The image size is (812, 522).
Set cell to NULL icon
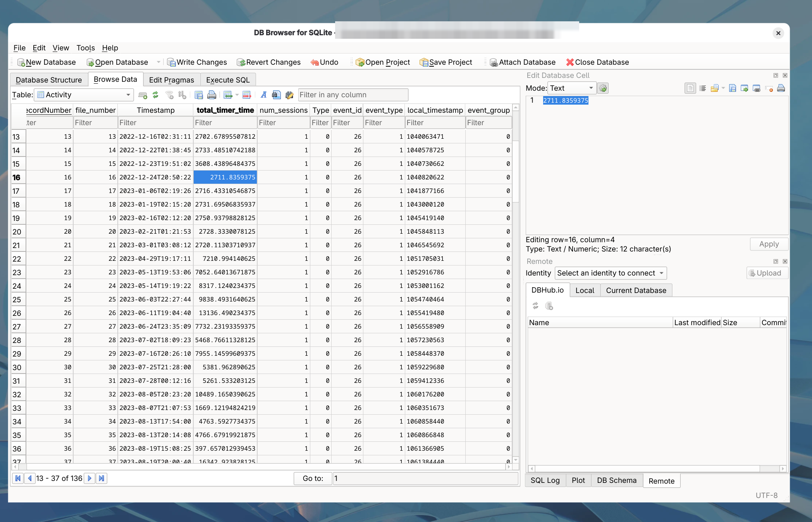point(769,88)
